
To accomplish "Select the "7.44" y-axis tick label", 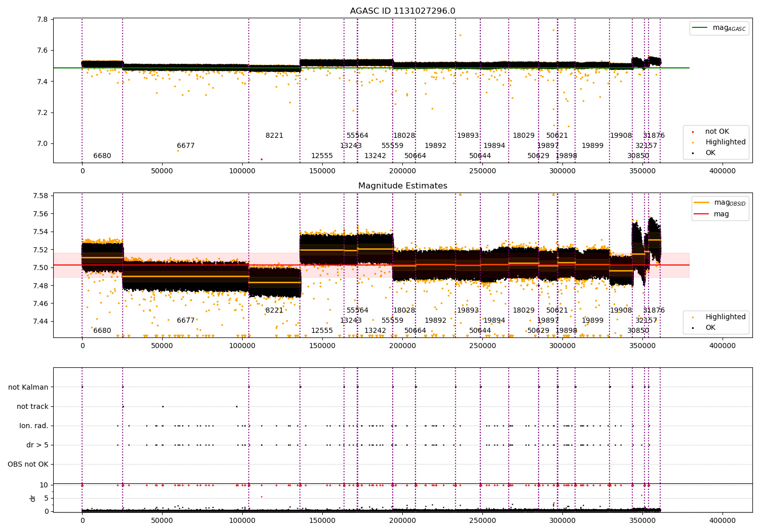I will [x=41, y=321].
